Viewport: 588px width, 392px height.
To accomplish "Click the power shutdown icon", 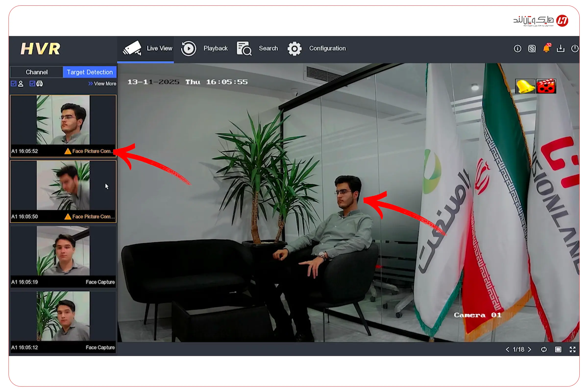I will [x=575, y=49].
